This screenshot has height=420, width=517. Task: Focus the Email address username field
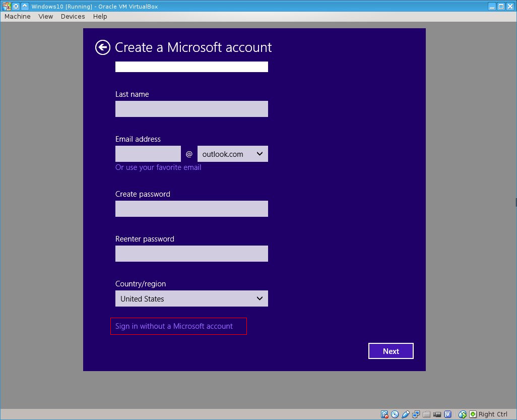(x=148, y=154)
